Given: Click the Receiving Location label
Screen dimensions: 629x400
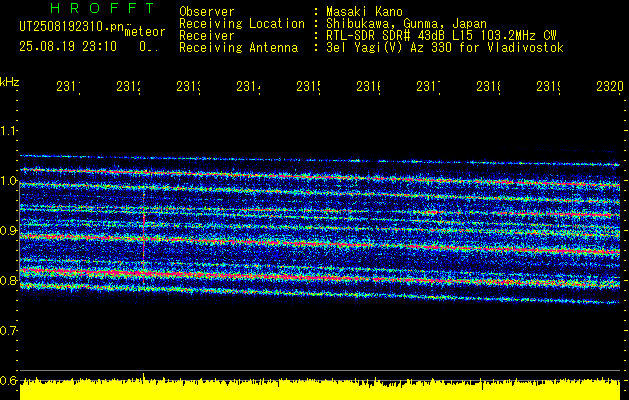Looking at the screenshot, I should pos(242,24).
